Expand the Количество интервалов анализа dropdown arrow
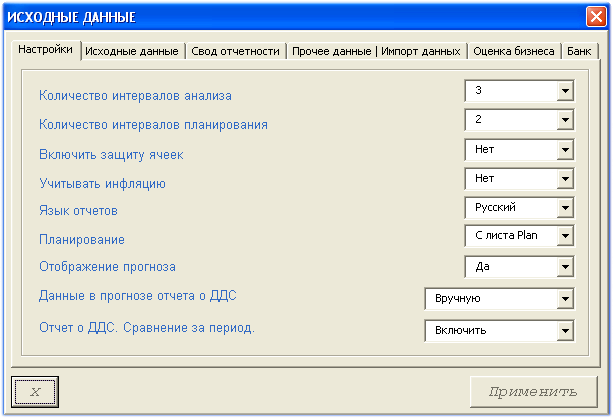This screenshot has width=613, height=418. 565,91
